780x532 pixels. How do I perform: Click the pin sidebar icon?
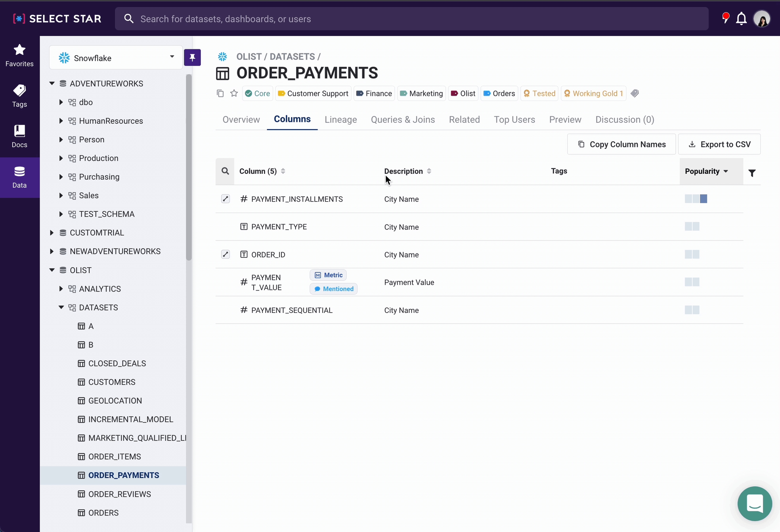tap(192, 58)
